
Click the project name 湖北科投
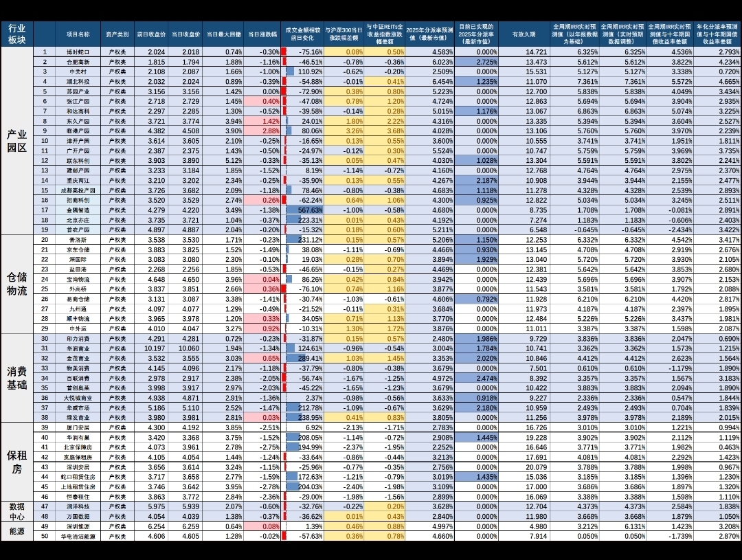point(78,81)
